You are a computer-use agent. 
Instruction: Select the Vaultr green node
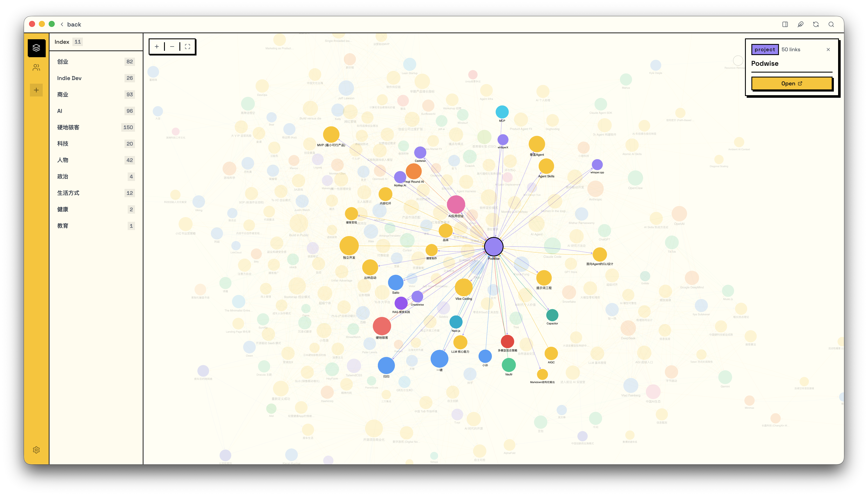pos(508,365)
